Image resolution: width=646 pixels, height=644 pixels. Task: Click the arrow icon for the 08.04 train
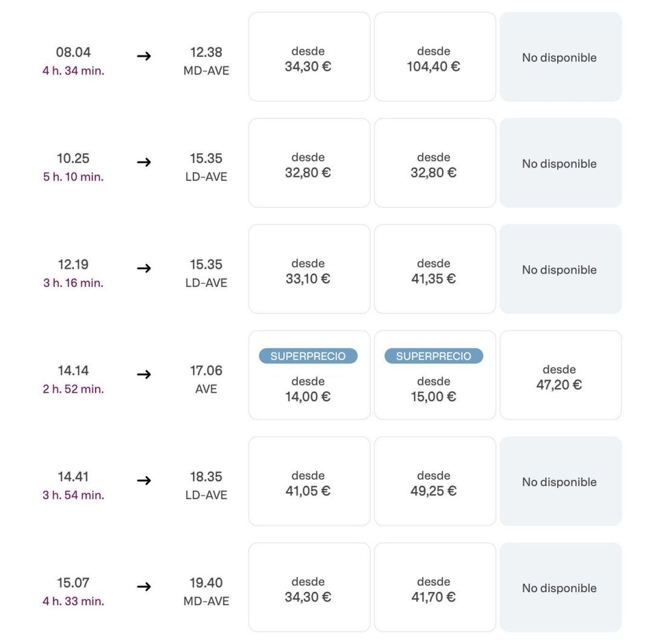click(x=144, y=56)
